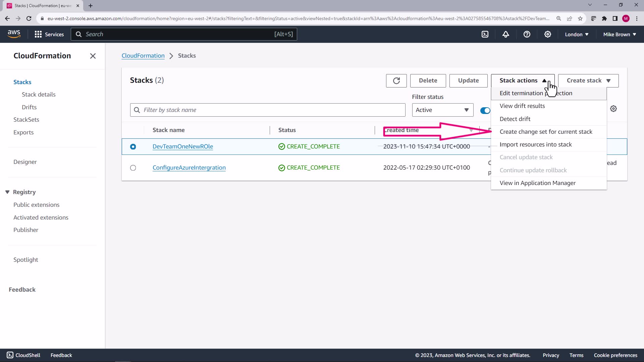Viewport: 644px width, 362px height.
Task: Toggle the view nested stacks switch
Action: pos(485,110)
